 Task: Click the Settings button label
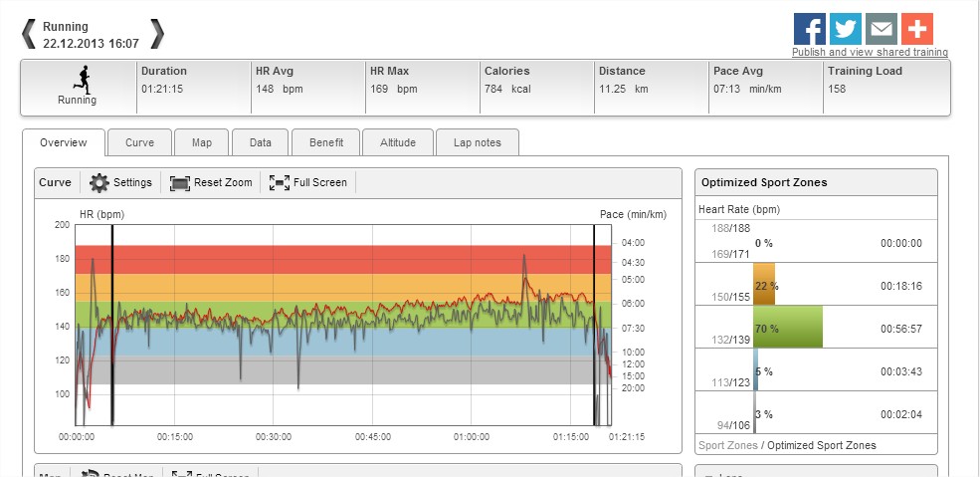coord(132,182)
